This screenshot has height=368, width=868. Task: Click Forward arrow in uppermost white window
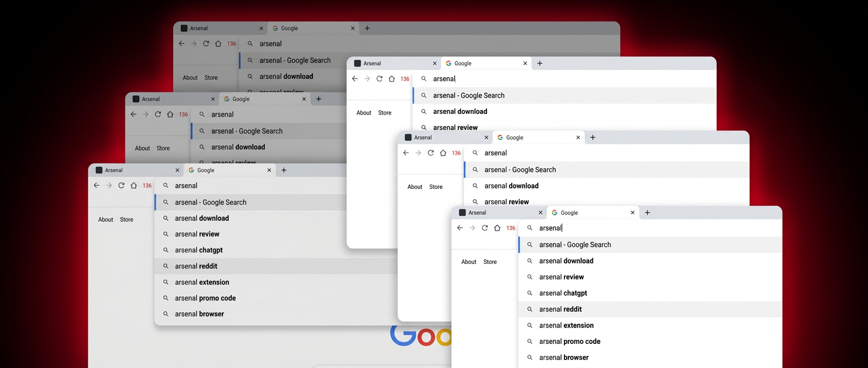tap(367, 79)
